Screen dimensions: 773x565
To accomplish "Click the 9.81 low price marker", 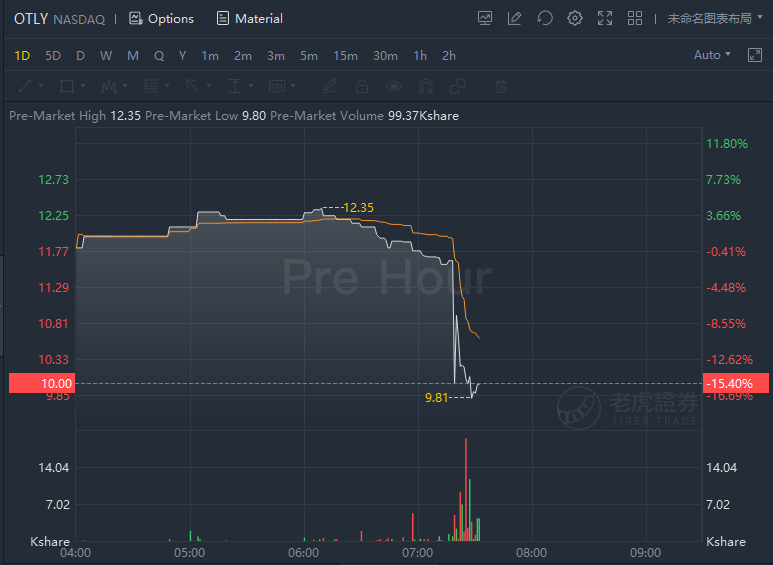I will click(x=436, y=397).
